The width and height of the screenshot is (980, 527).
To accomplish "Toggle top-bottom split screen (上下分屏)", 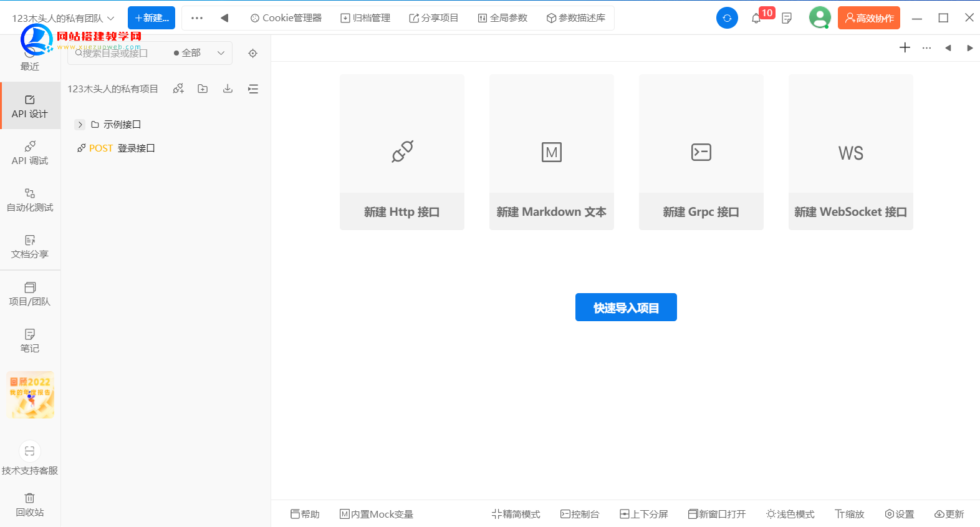I will tap(643, 514).
